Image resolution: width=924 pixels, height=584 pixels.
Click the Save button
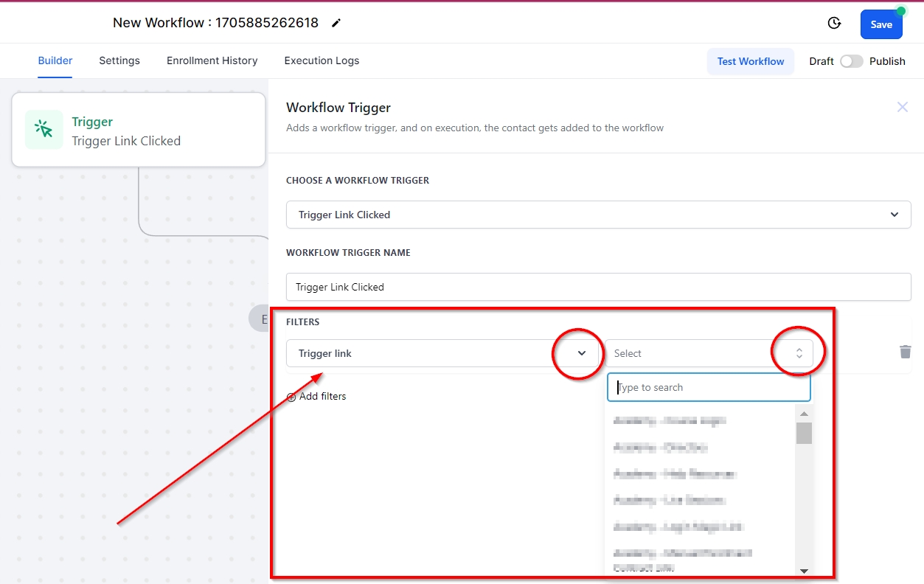pyautogui.click(x=880, y=24)
